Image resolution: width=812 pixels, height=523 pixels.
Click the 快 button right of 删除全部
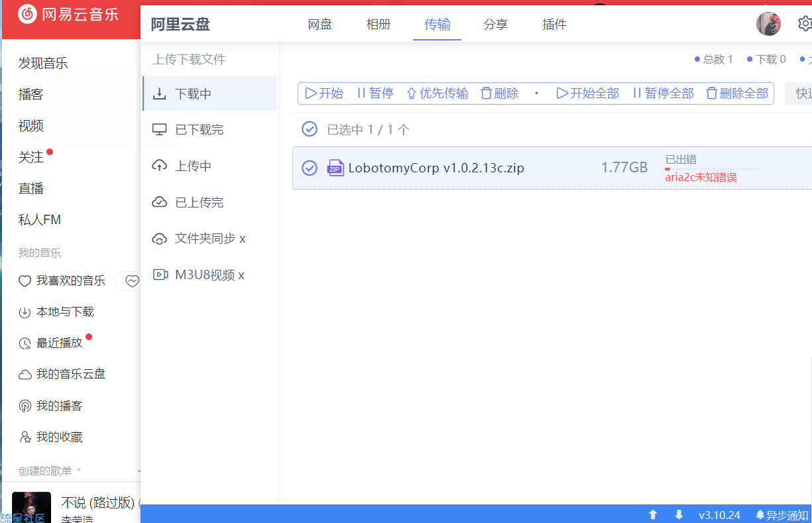click(x=799, y=93)
